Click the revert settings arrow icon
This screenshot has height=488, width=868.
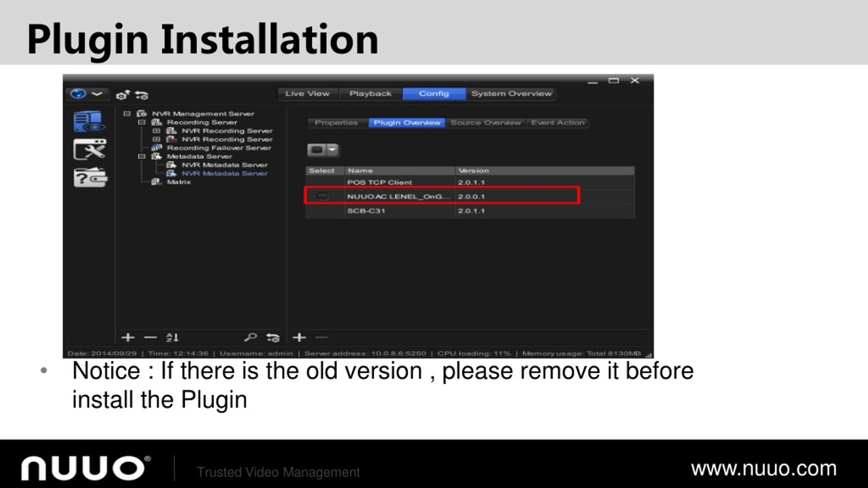pyautogui.click(x=142, y=96)
